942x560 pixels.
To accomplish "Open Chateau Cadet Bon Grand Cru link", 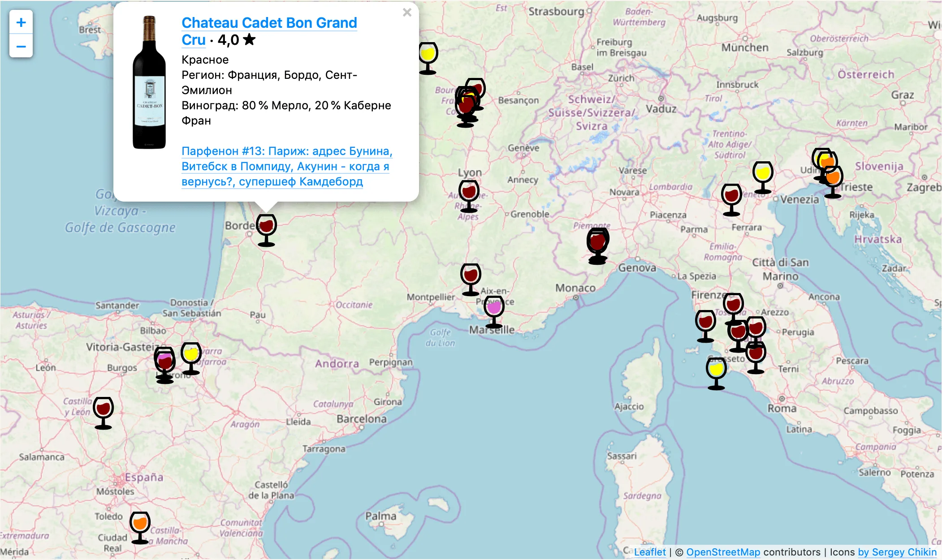I will point(269,31).
